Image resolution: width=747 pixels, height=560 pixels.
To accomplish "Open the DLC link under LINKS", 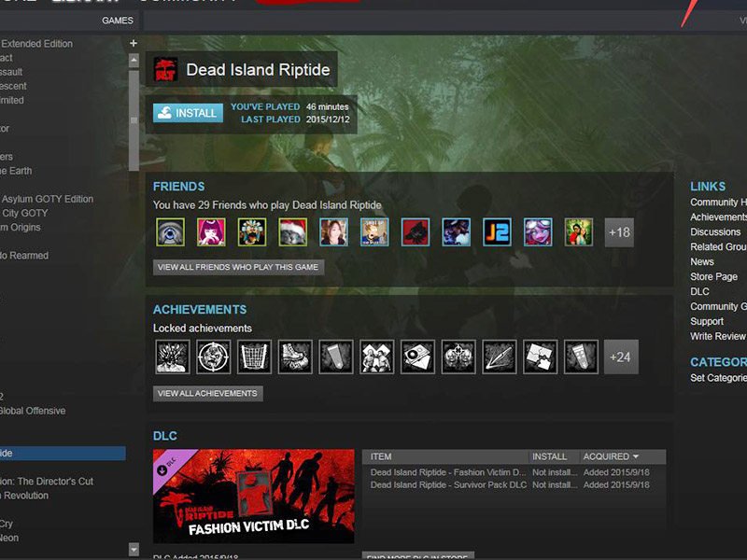I will [699, 291].
